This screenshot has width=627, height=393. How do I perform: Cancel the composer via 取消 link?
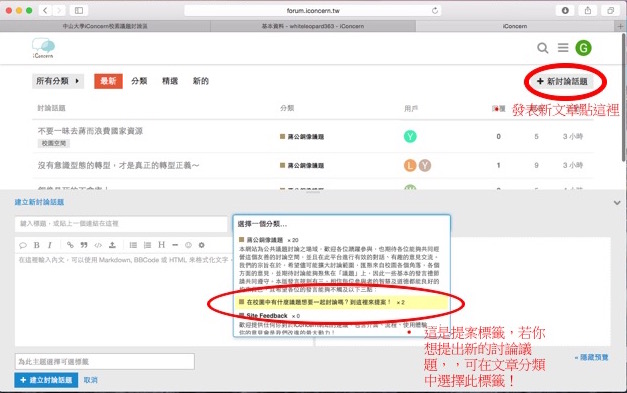(90, 380)
